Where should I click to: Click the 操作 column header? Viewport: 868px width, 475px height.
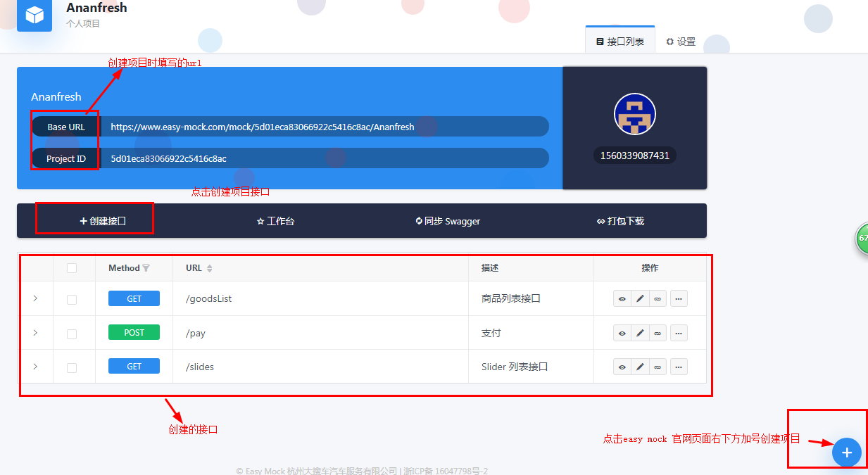click(x=650, y=268)
